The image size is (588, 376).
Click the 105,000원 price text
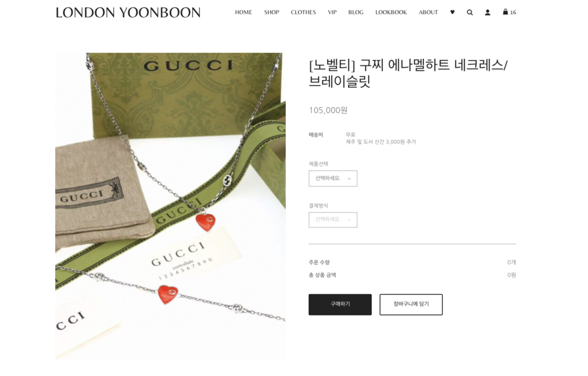pos(328,110)
